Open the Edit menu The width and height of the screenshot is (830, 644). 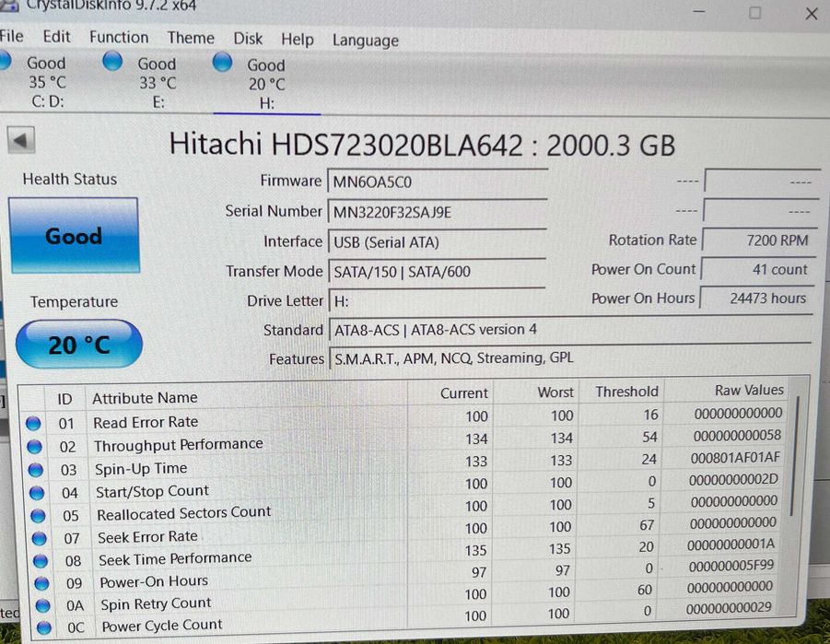tap(56, 37)
